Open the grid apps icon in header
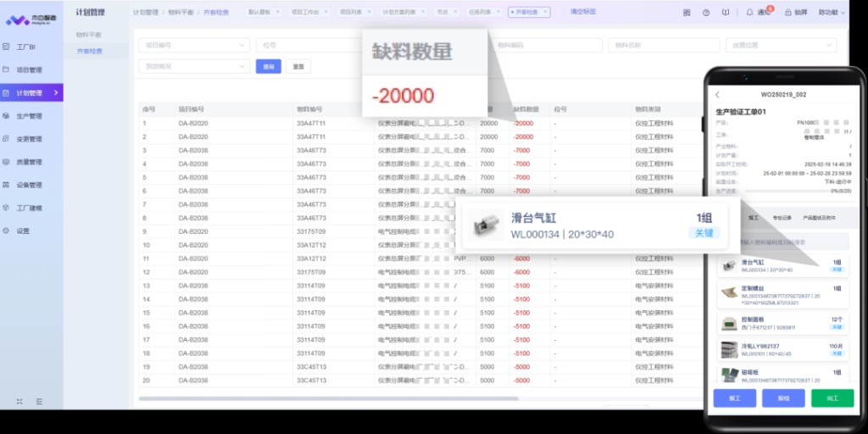This screenshot has width=868, height=434. click(687, 12)
